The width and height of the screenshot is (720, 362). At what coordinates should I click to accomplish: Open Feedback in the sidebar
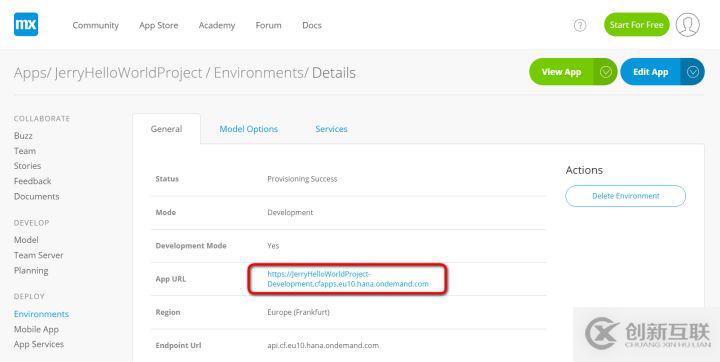(32, 181)
